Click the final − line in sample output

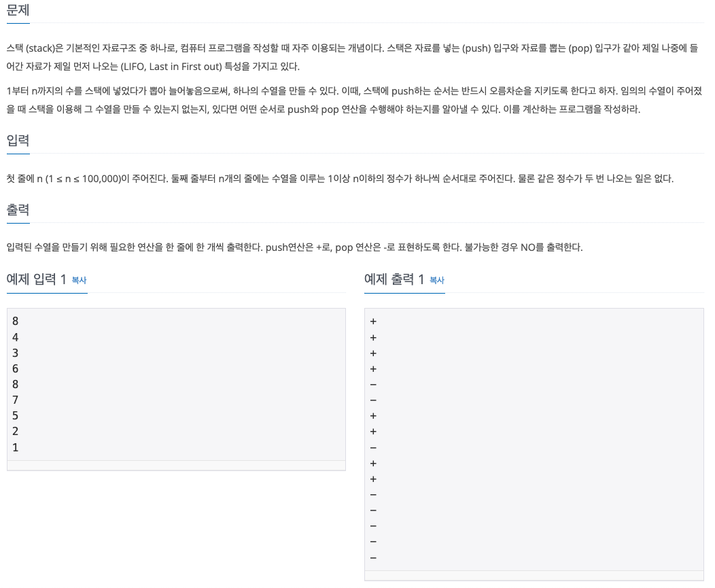click(x=373, y=557)
